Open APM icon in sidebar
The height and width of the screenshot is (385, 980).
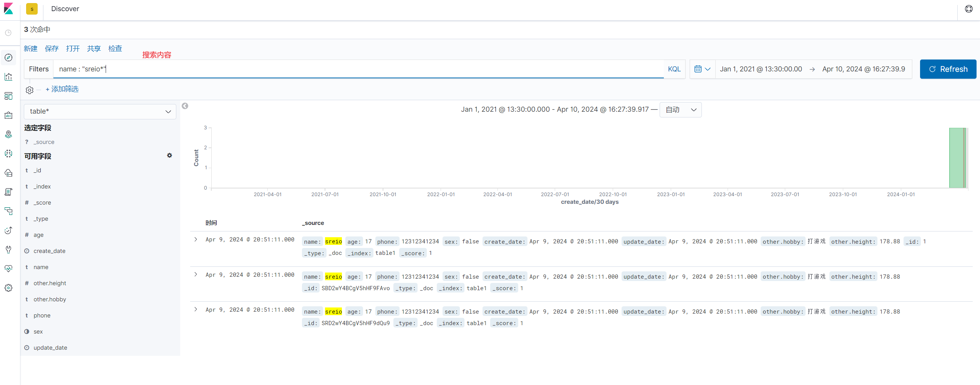pos(8,211)
